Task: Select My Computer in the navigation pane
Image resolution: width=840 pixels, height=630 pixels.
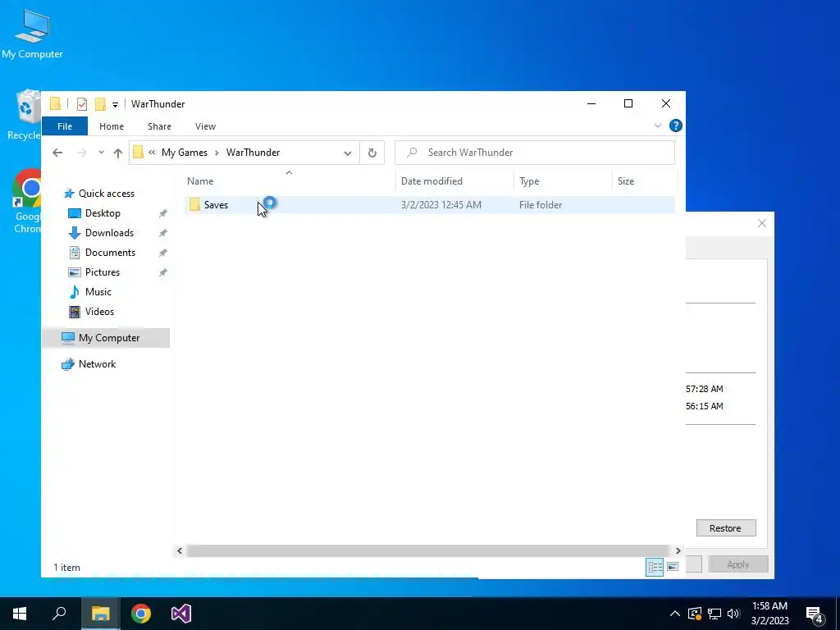Action: coord(106,338)
